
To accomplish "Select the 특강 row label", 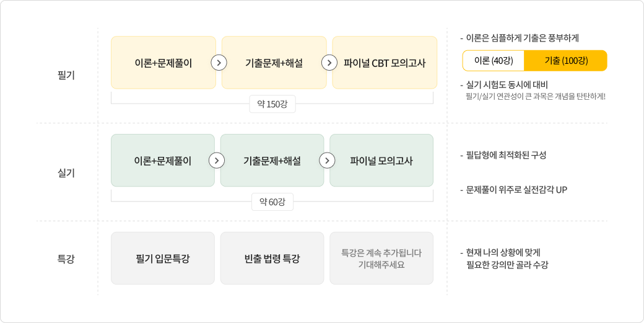I will coord(66,259).
